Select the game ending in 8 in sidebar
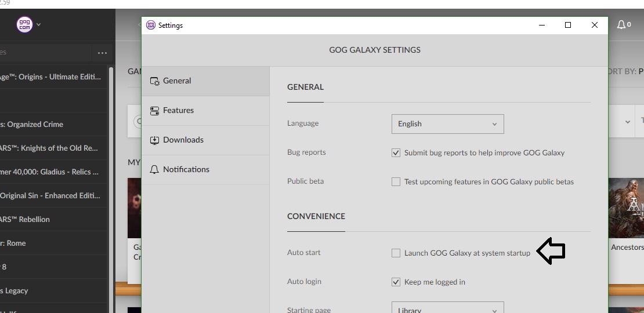Screen dimensions: 644x313 click(x=53, y=267)
